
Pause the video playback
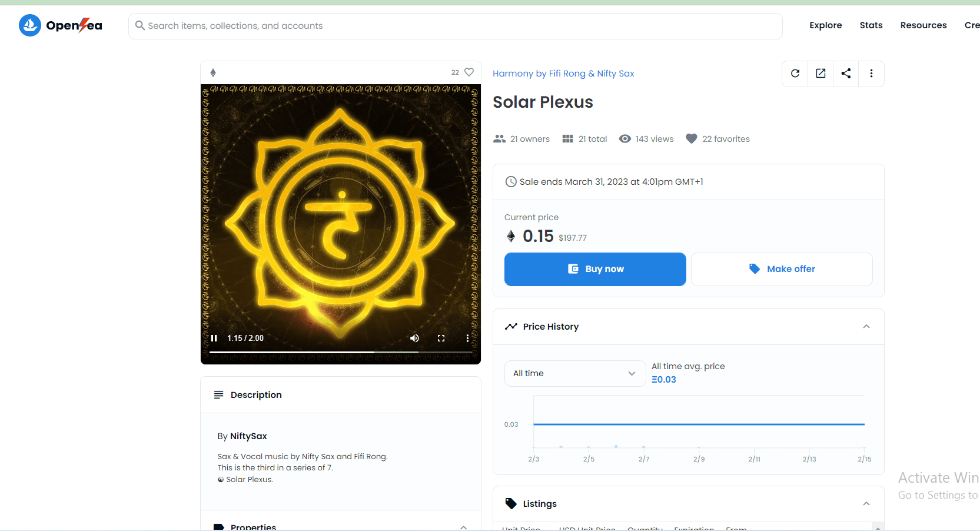pos(214,338)
